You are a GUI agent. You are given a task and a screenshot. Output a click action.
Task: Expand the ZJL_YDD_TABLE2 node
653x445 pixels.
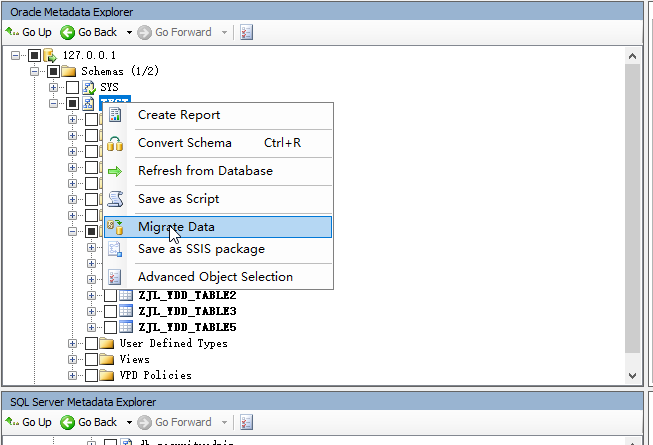(x=91, y=295)
